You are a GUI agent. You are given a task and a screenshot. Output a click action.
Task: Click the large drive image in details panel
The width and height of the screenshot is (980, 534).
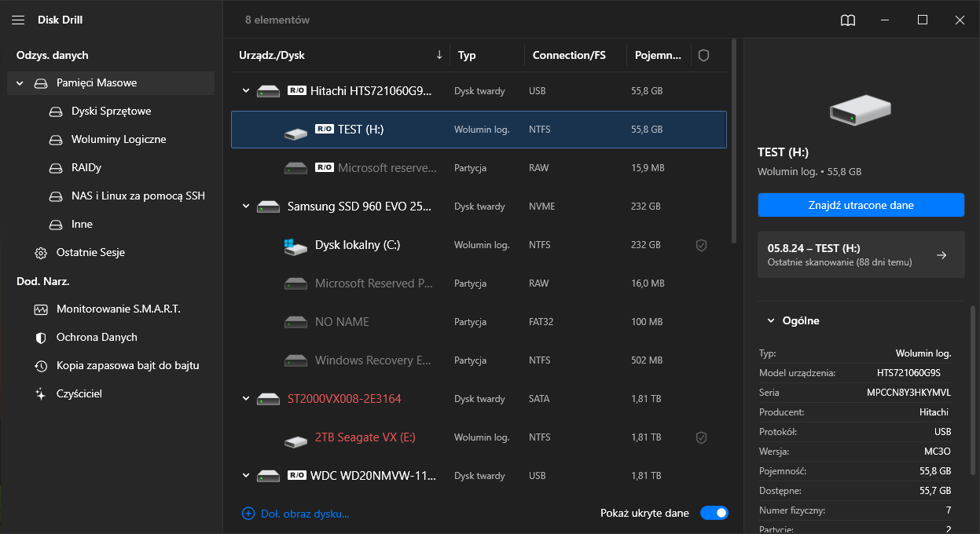[x=861, y=110]
